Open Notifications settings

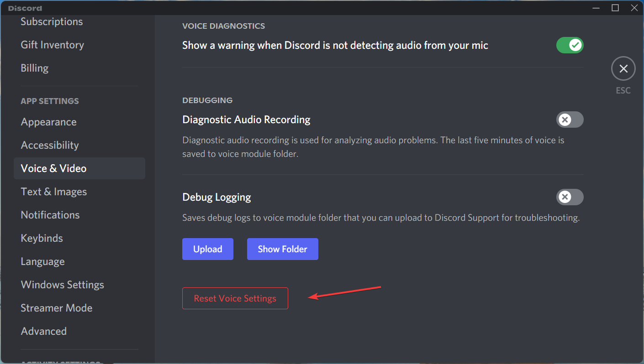[x=50, y=214]
